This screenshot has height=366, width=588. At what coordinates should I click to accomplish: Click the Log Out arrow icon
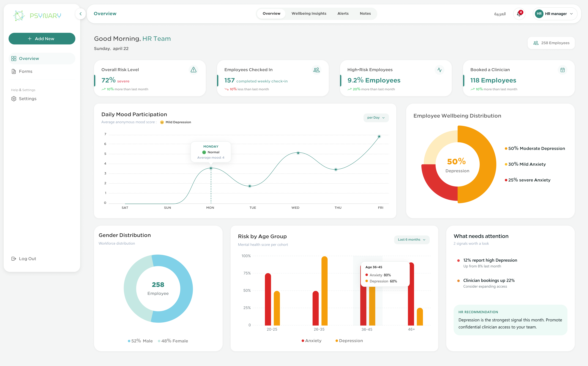(14, 259)
